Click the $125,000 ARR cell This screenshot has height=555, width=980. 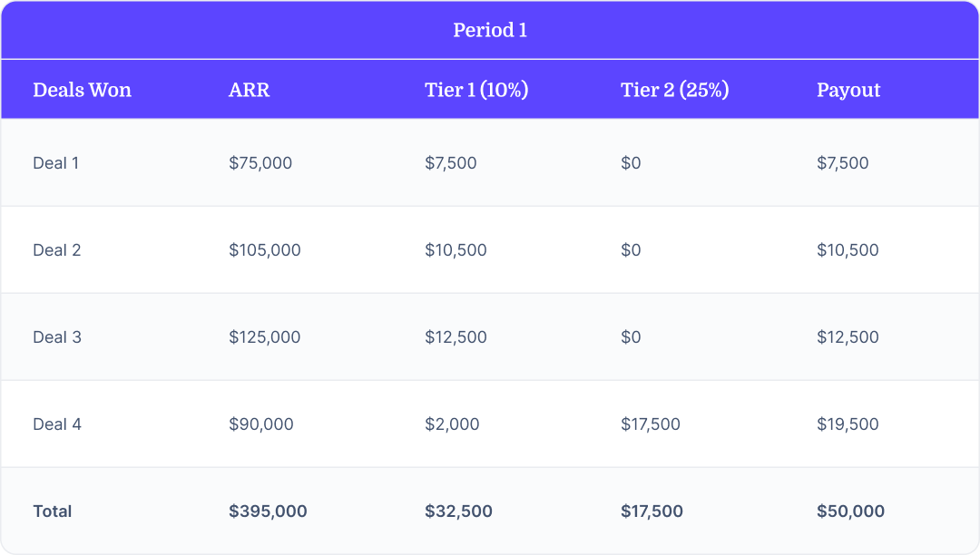click(x=264, y=337)
